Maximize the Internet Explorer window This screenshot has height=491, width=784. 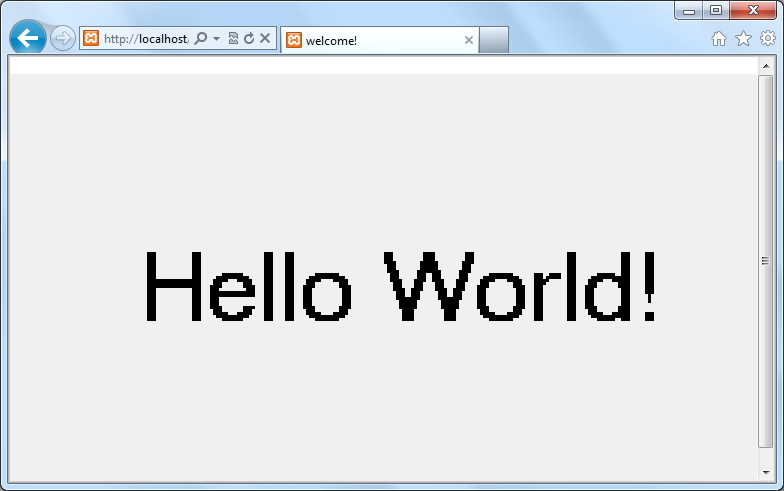(x=716, y=10)
